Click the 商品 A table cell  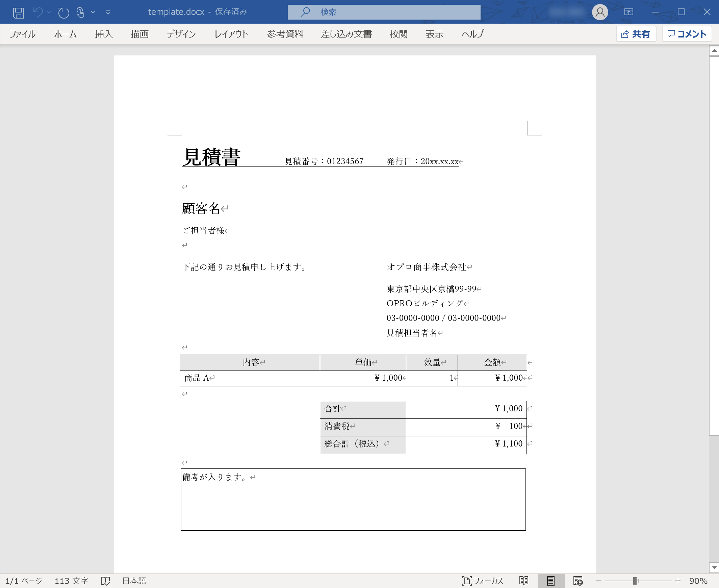[x=250, y=378]
